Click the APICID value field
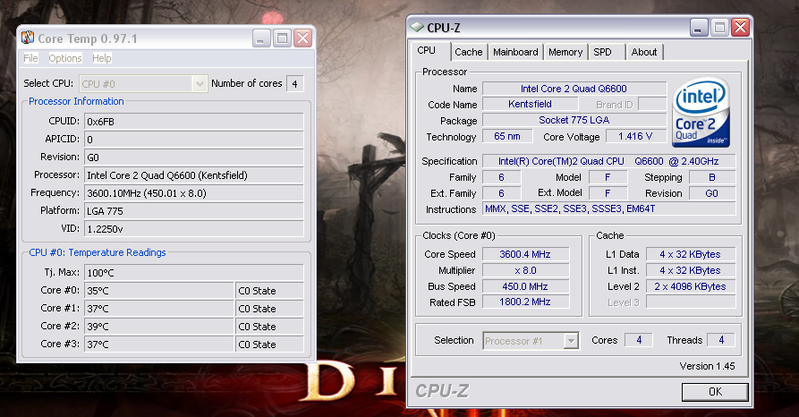The height and width of the screenshot is (417, 799). pos(194,139)
